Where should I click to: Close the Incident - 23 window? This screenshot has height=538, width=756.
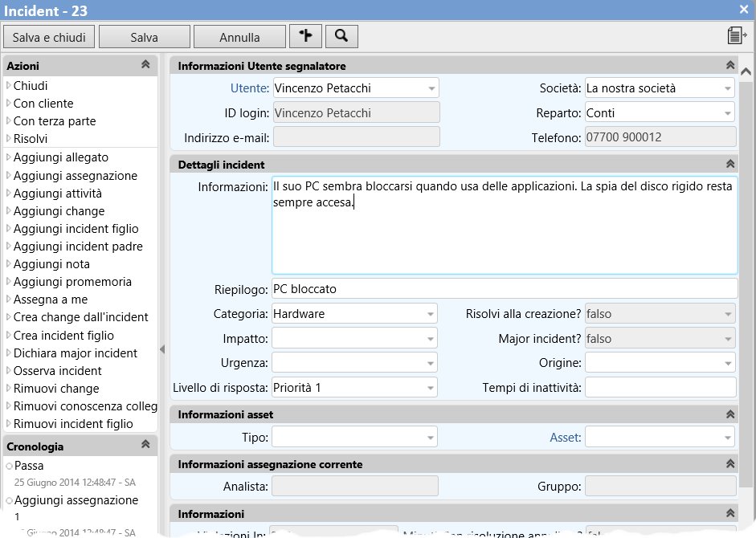click(744, 9)
